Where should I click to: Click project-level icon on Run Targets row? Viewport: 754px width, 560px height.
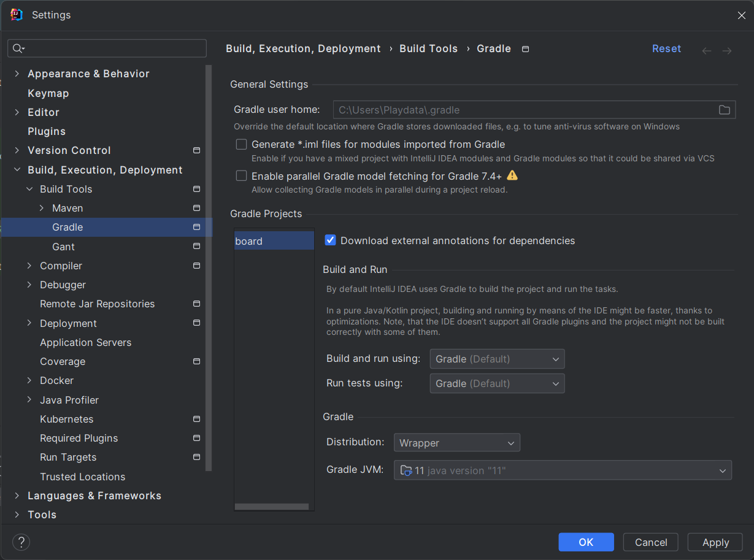pyautogui.click(x=196, y=457)
